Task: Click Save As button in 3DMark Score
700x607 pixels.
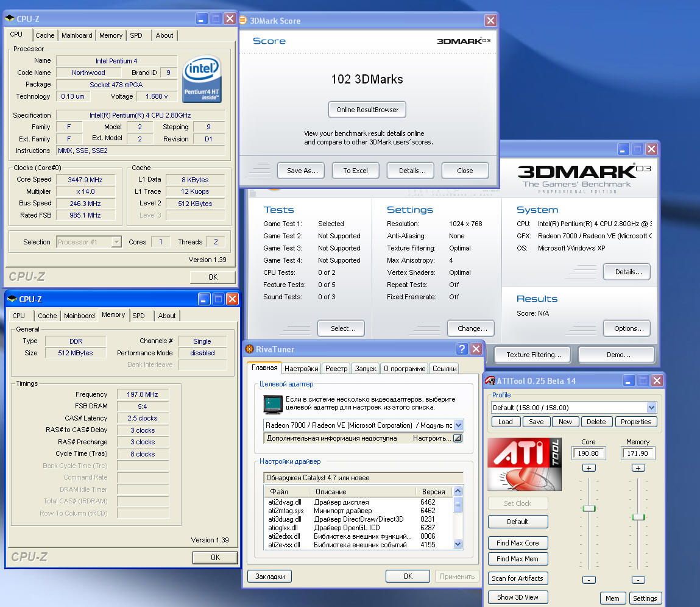Action: pyautogui.click(x=302, y=171)
